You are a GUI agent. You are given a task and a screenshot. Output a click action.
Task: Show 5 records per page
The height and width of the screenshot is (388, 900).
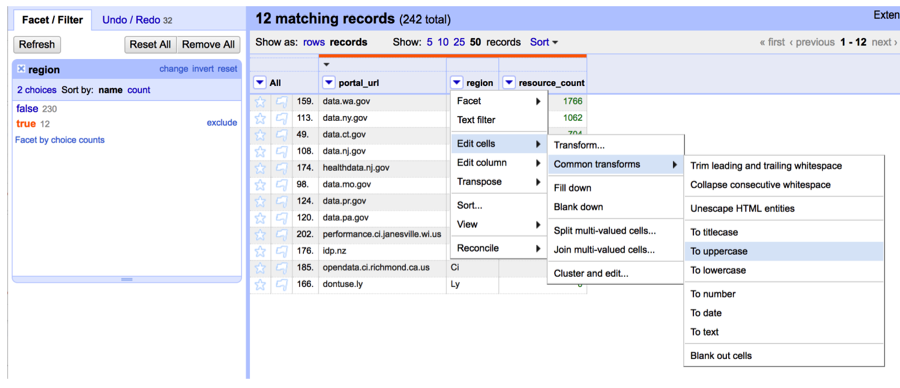tap(429, 42)
